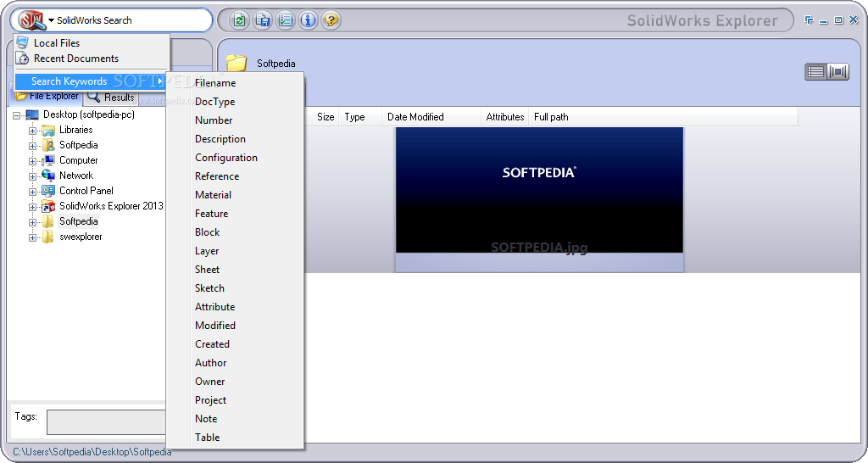Choose Block keyword from submenu
The width and height of the screenshot is (868, 463).
point(235,232)
